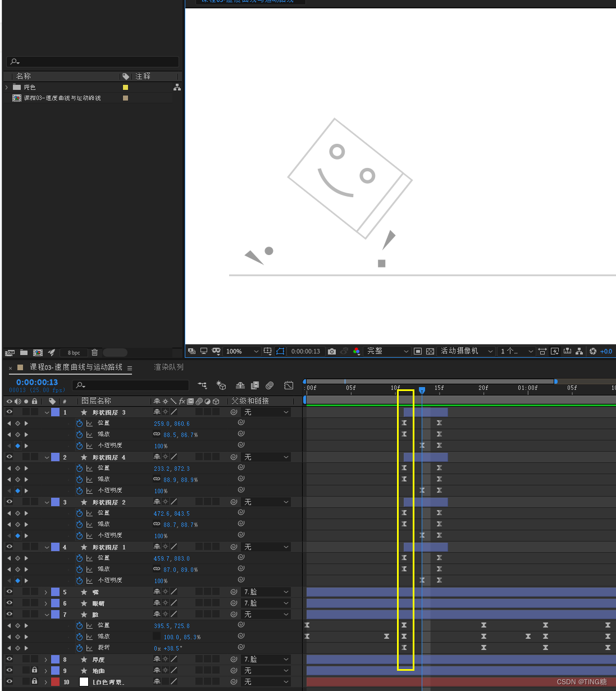
Task: Hide layer 1 形状图层 3 with eye
Action: [x=9, y=412]
